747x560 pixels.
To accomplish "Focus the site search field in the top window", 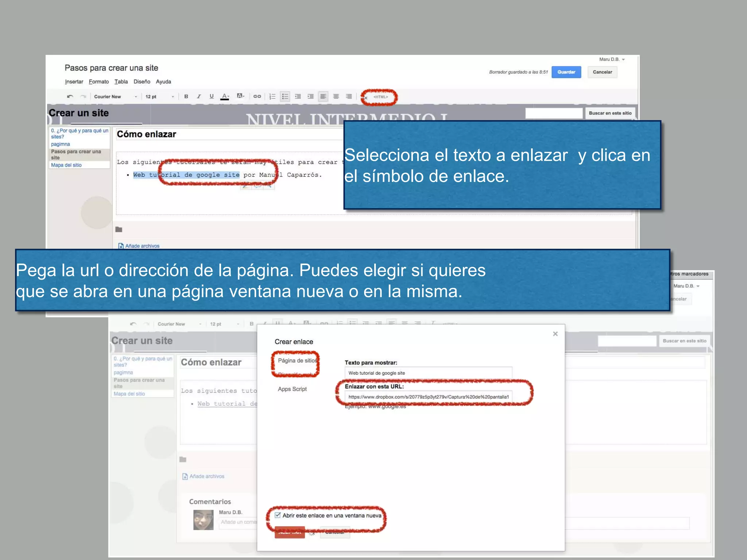I will pos(554,113).
